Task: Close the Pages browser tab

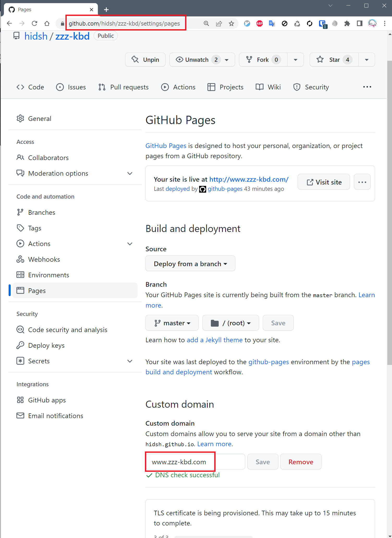Action: (91, 10)
